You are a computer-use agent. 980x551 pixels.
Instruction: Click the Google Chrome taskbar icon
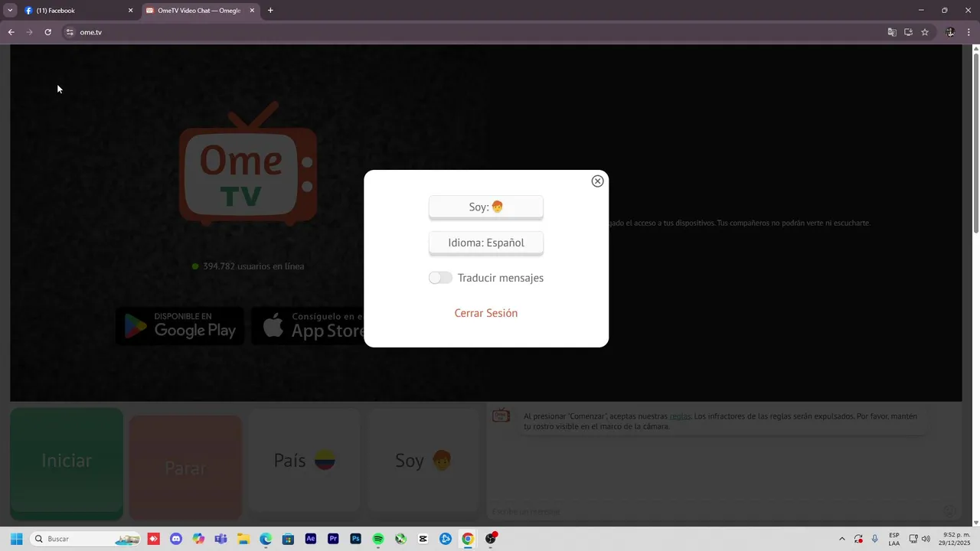468,539
